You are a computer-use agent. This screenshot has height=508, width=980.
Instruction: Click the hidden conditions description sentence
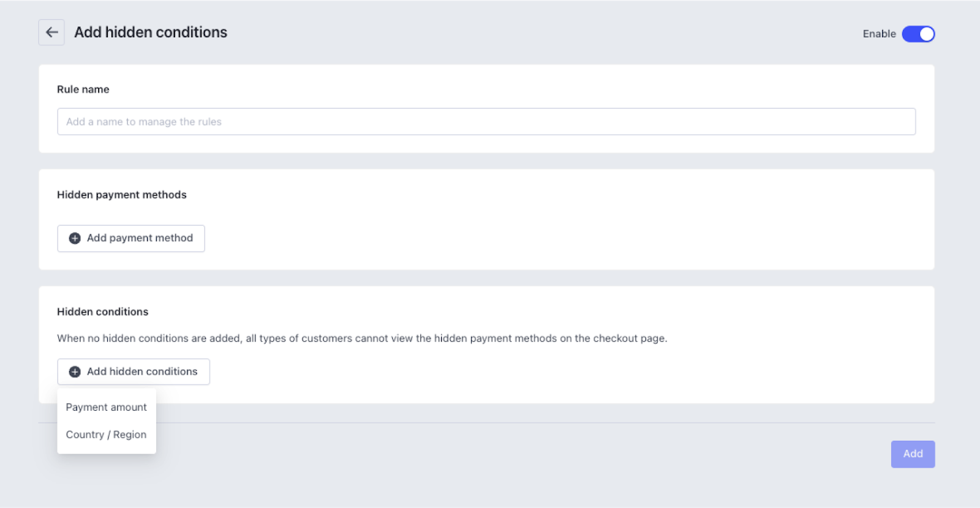pyautogui.click(x=362, y=338)
